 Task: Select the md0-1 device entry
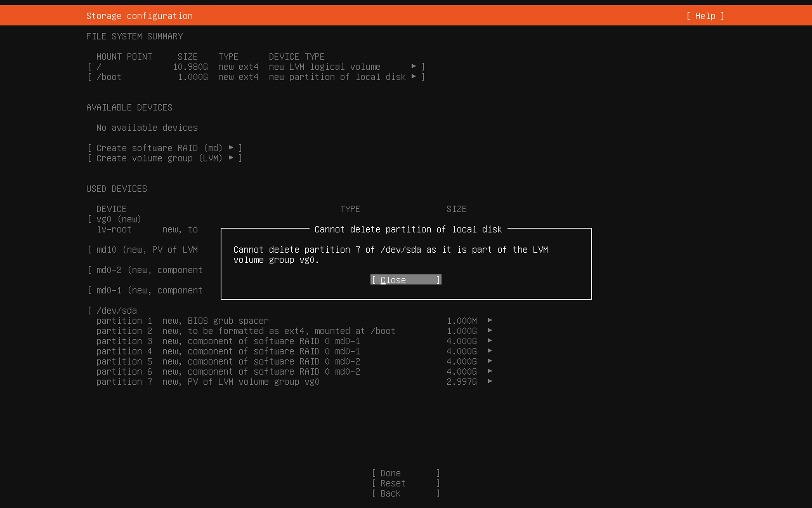point(149,290)
